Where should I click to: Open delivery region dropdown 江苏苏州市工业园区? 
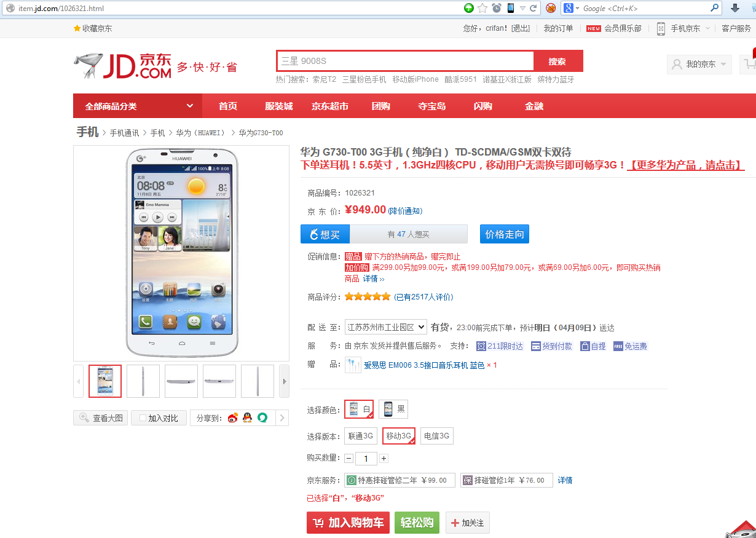(385, 327)
